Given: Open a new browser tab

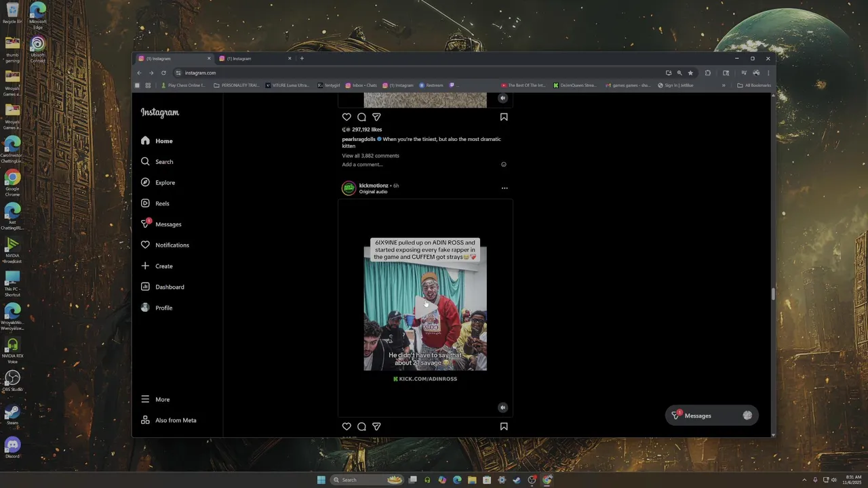Looking at the screenshot, I should 302,58.
